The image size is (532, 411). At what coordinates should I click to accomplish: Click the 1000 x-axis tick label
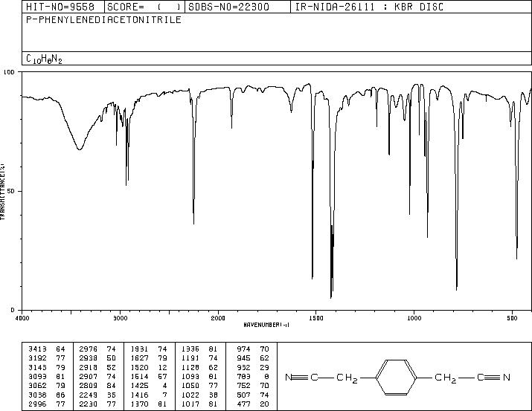click(x=414, y=318)
